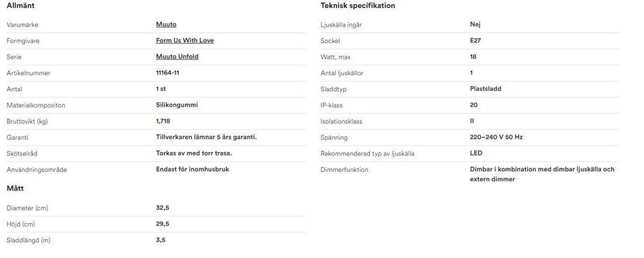Image resolution: width=644 pixels, height=258 pixels.
Task: Click the Varumärke row label
Action: 22,24
